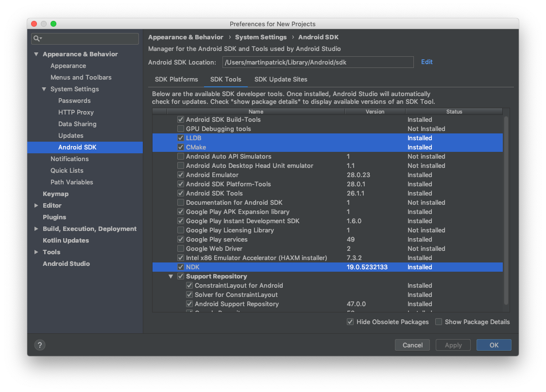The image size is (546, 392).
Task: Toggle Hide Obsolete Packages checkbox
Action: (350, 322)
